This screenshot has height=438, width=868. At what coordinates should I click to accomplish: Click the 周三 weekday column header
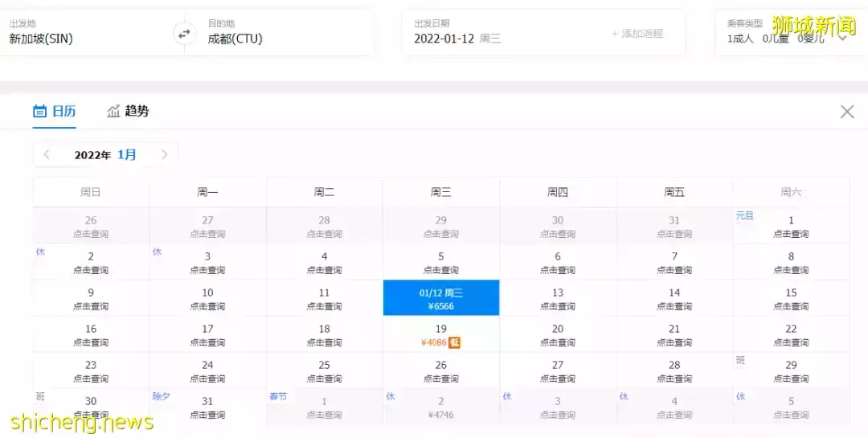[x=441, y=192]
